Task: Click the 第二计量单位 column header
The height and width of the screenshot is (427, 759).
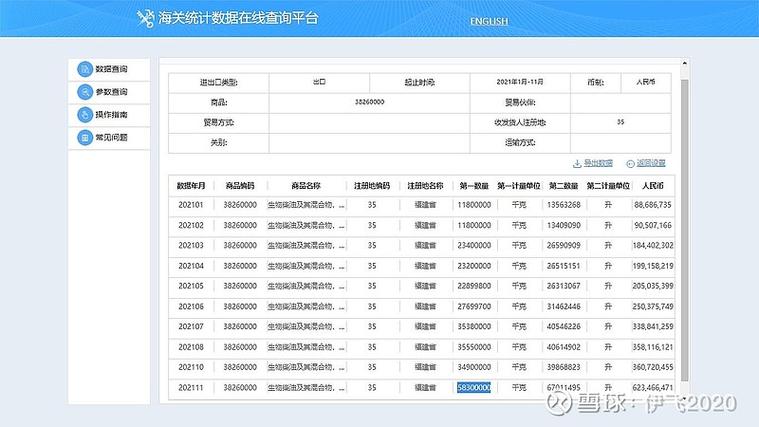Action: tap(608, 185)
